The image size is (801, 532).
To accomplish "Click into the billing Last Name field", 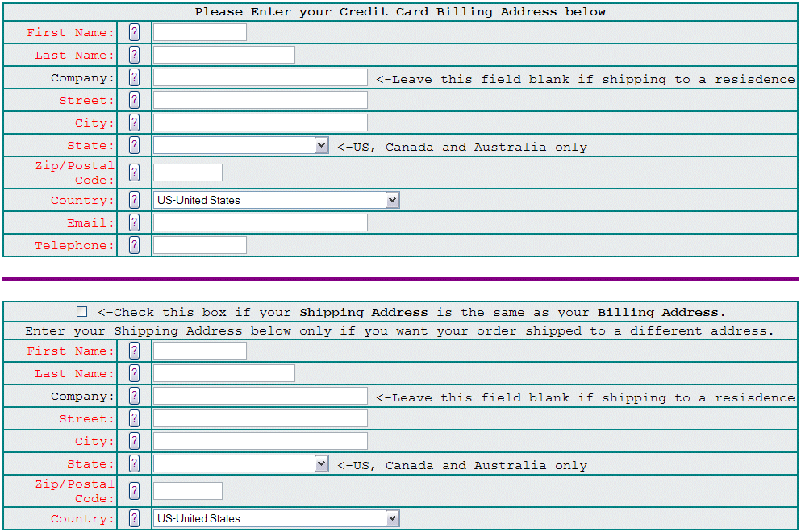I will [223, 55].
